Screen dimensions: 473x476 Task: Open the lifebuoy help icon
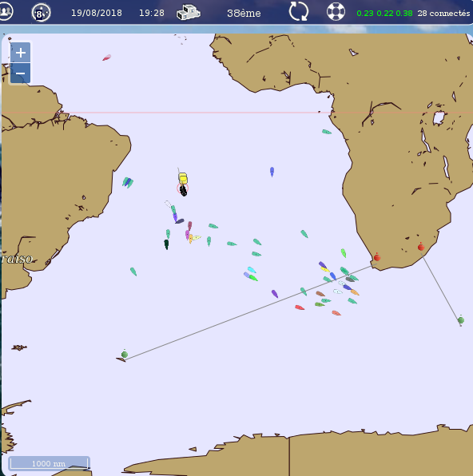[336, 12]
